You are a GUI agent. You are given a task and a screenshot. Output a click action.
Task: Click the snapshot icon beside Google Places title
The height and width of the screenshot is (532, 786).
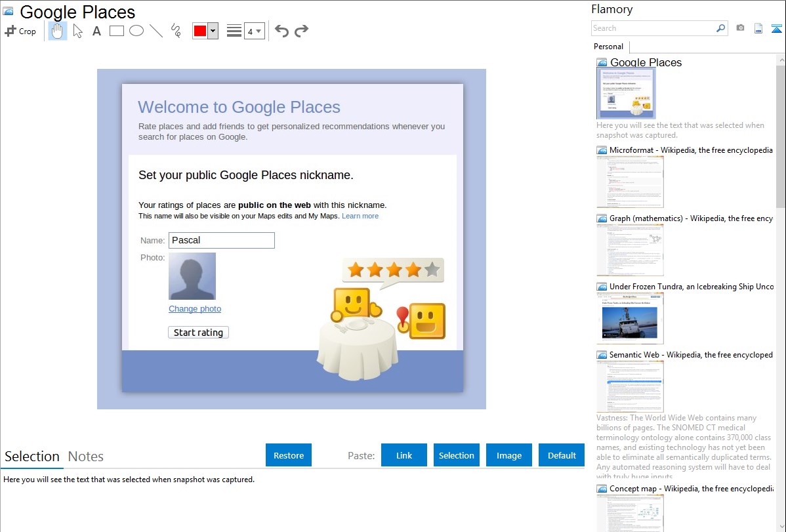pyautogui.click(x=8, y=11)
